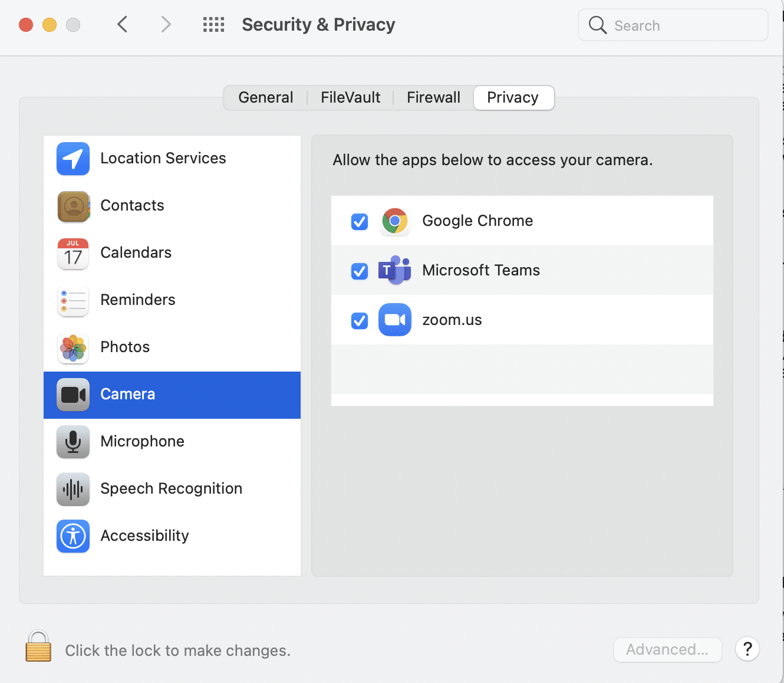The width and height of the screenshot is (784, 683).
Task: Click the lock to make changes
Action: click(38, 646)
